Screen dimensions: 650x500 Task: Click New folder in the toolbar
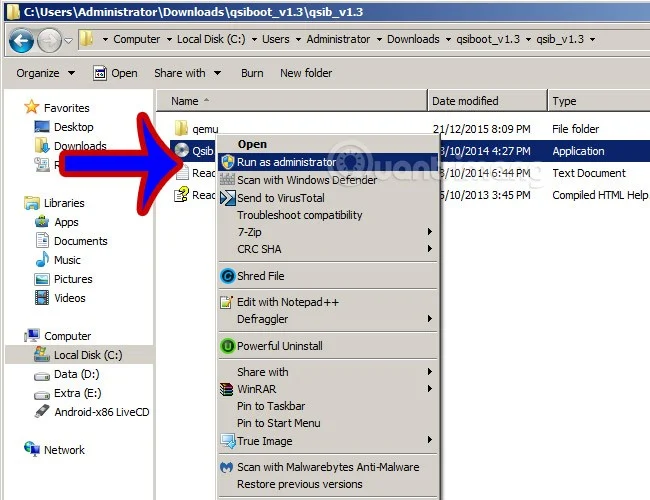pos(306,73)
